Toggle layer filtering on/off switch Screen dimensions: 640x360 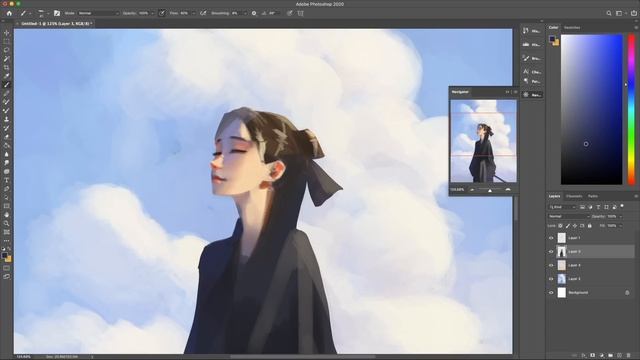[622, 206]
